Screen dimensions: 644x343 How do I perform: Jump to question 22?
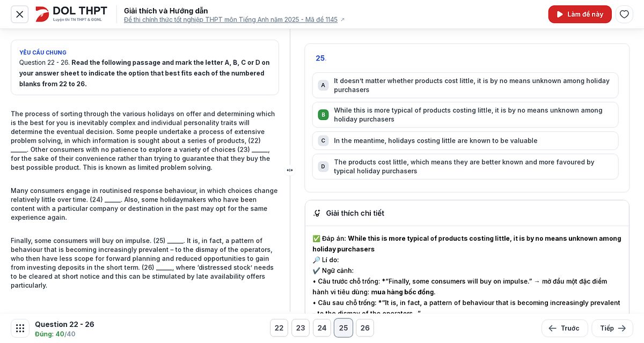279,328
